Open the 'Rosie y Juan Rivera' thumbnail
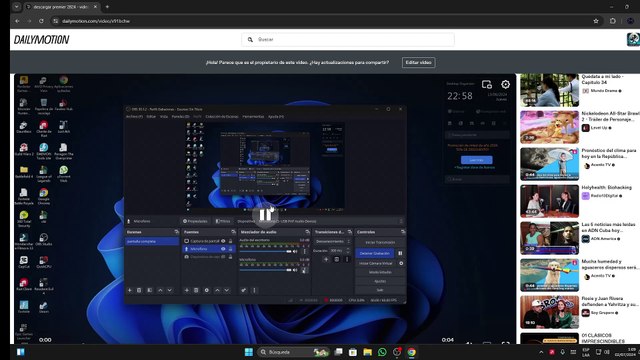Image resolution: width=640 pixels, height=360 pixels. (549, 312)
